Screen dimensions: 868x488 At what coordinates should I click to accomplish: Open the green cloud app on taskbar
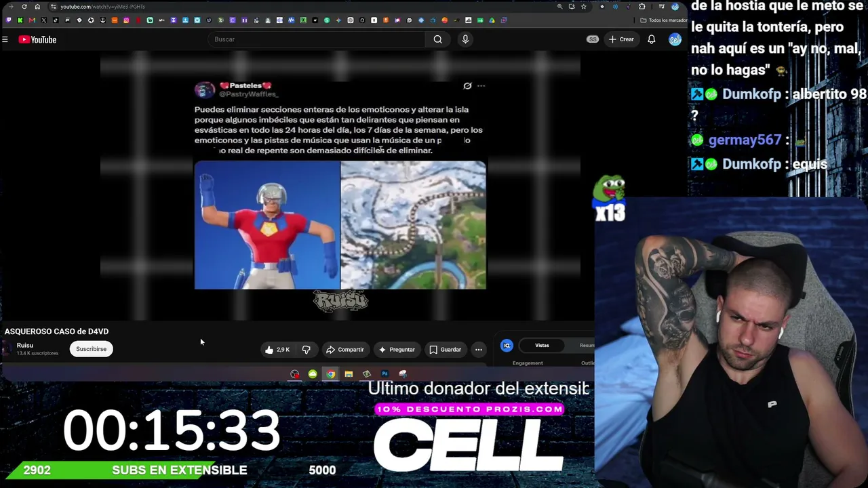[313, 374]
